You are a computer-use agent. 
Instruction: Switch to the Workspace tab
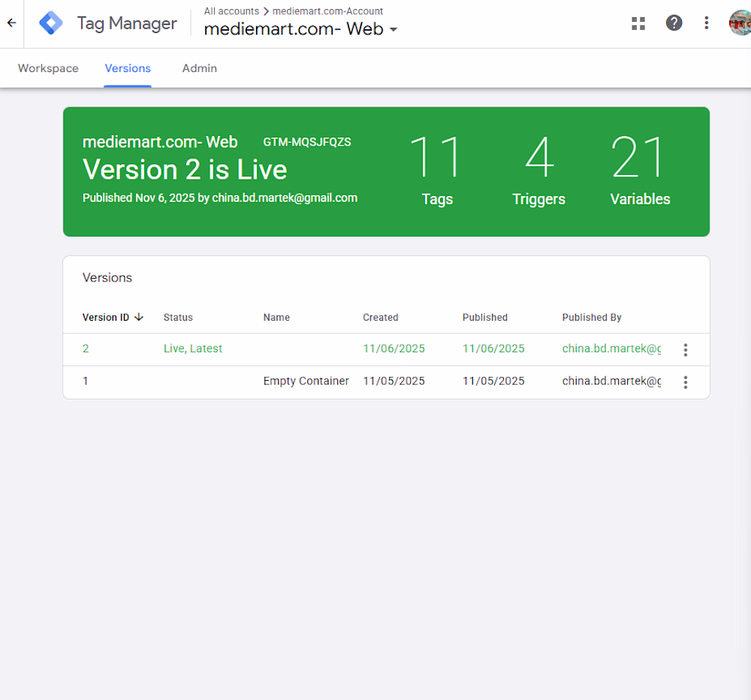pyautogui.click(x=48, y=68)
